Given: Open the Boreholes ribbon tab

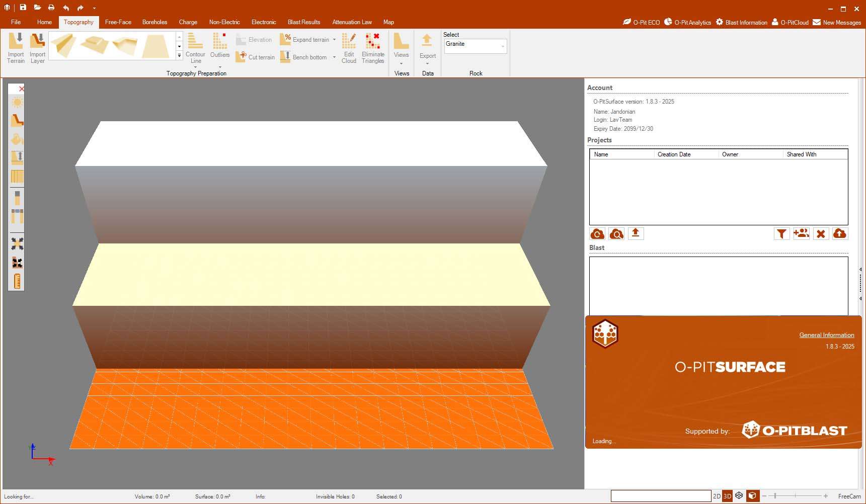Looking at the screenshot, I should (154, 22).
